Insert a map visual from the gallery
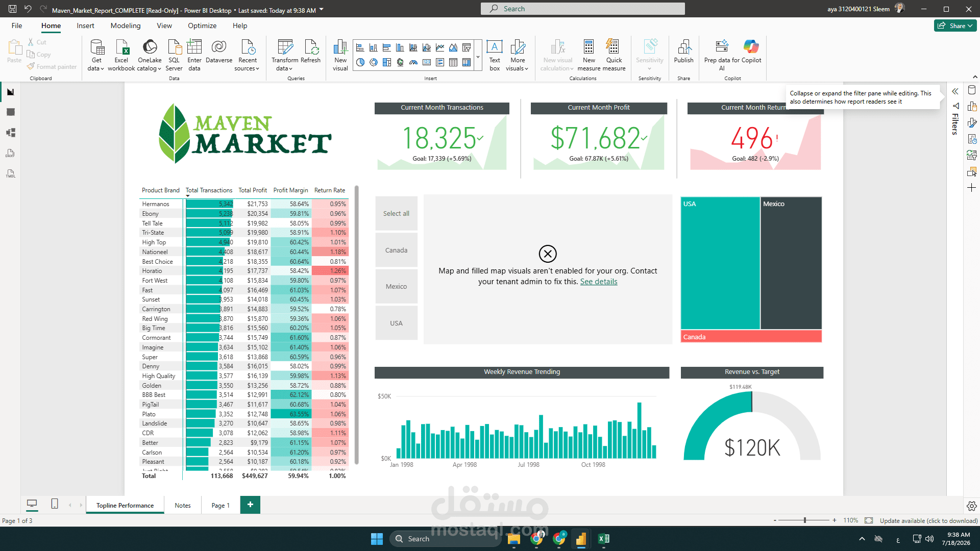Viewport: 980px width, 551px height. coord(400,62)
